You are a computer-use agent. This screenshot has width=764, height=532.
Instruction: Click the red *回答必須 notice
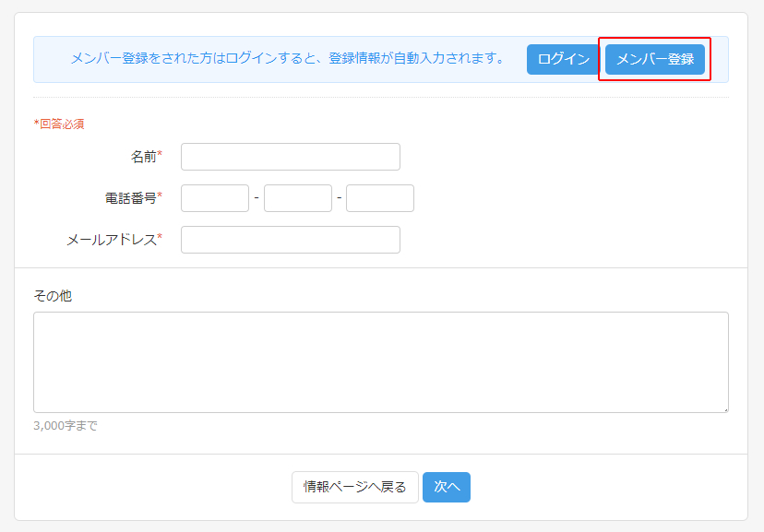(59, 124)
